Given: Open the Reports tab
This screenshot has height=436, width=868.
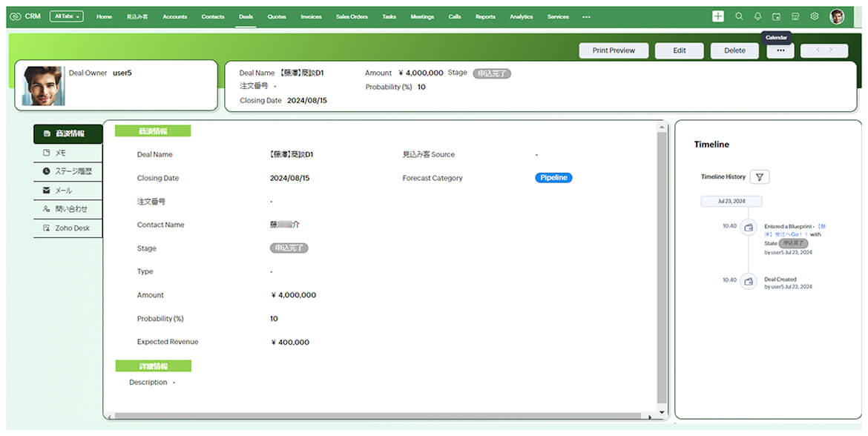Looking at the screenshot, I should (485, 16).
